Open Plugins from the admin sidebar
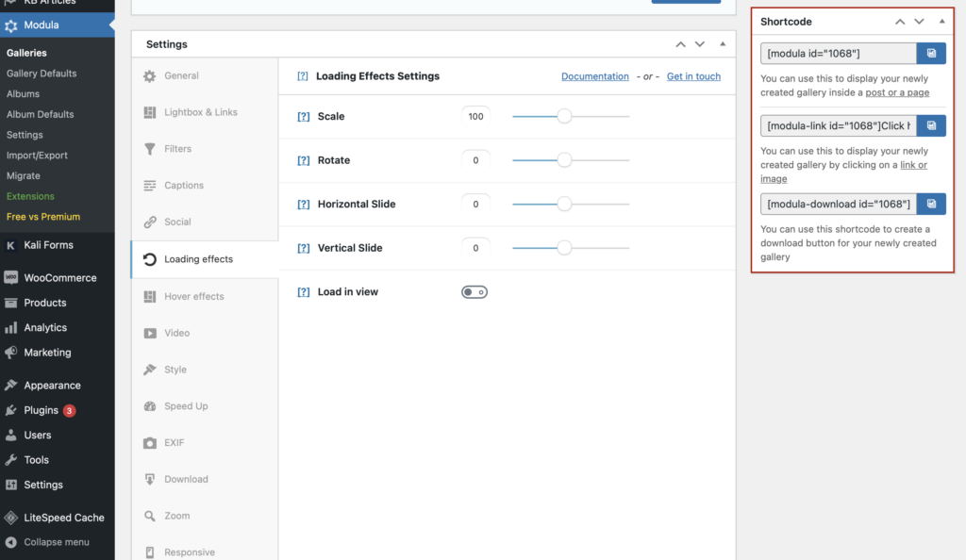The height and width of the screenshot is (560, 966). (x=42, y=410)
